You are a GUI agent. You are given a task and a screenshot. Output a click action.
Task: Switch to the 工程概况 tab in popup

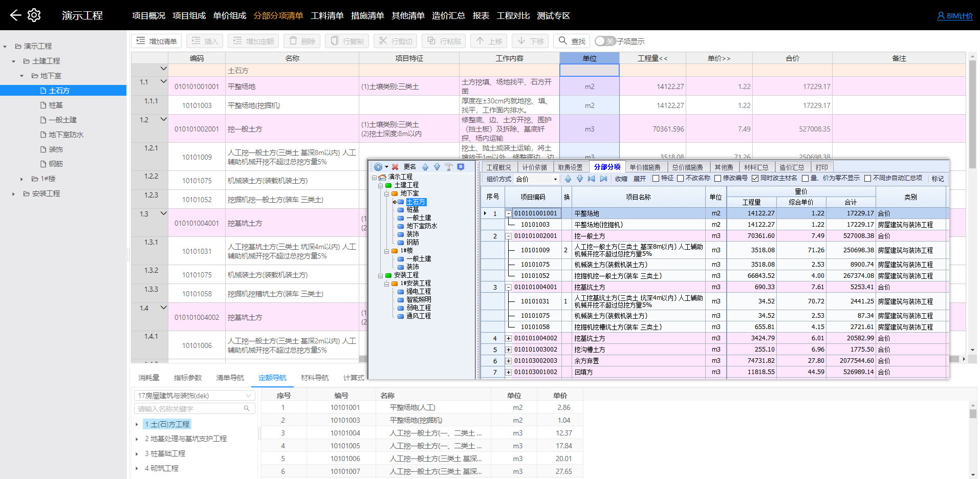[498, 167]
